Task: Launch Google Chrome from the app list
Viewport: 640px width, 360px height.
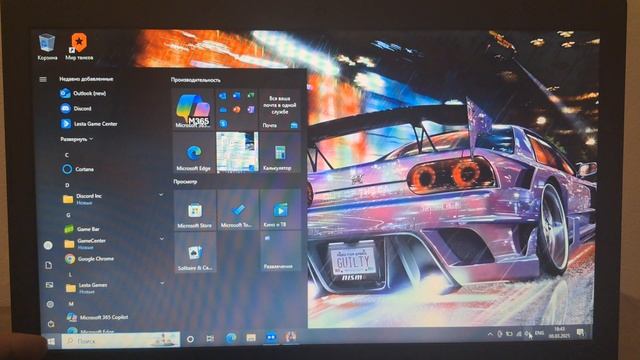Action: [x=90, y=259]
